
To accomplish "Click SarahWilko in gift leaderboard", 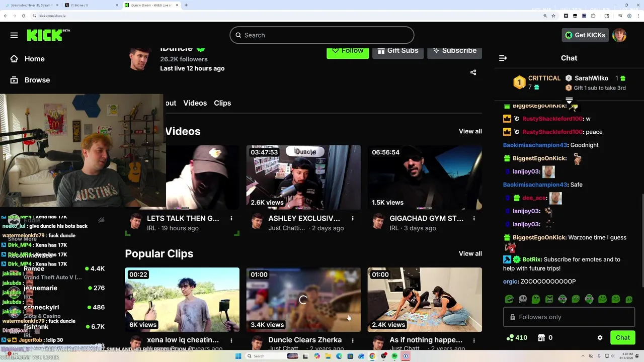I will tap(591, 78).
